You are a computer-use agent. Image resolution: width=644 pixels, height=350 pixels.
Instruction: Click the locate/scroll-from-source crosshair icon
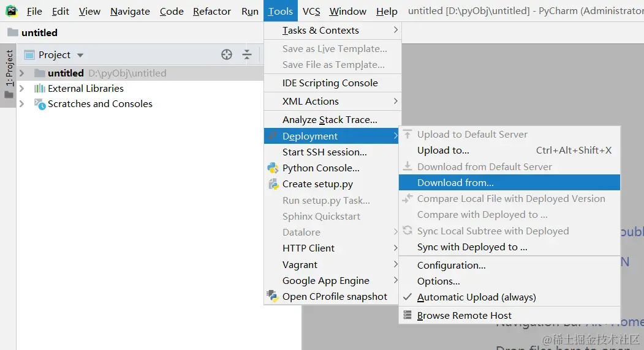tap(227, 54)
